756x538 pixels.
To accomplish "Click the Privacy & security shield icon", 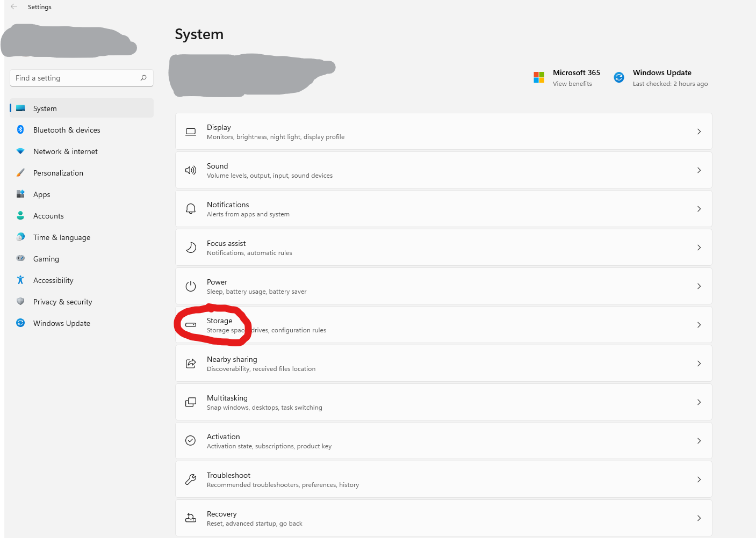I will (x=20, y=301).
